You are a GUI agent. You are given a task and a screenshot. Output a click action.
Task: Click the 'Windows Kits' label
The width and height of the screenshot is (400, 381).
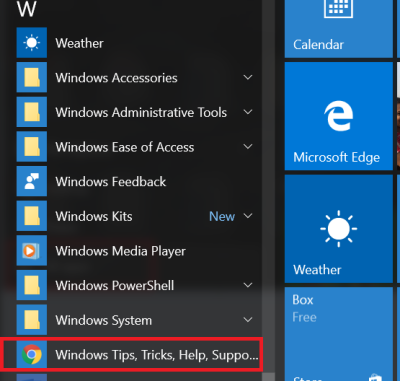pyautogui.click(x=94, y=217)
